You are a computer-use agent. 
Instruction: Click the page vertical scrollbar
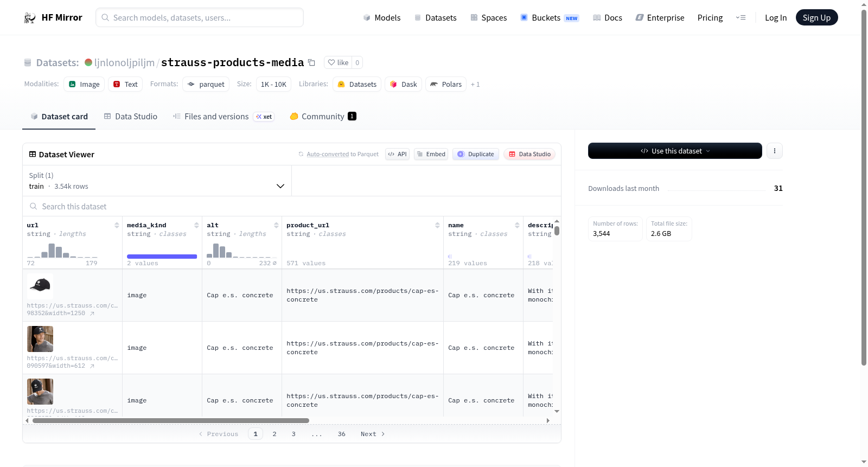pos(864,187)
